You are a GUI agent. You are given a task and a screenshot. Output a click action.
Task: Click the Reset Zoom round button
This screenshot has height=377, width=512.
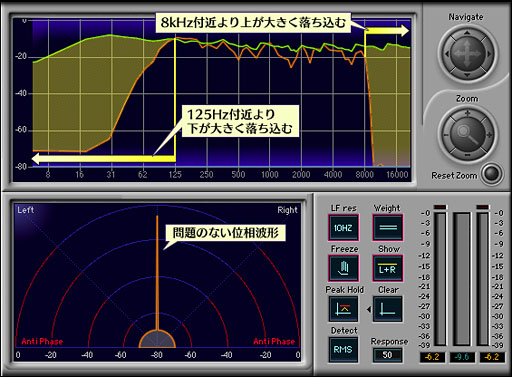[x=492, y=174]
